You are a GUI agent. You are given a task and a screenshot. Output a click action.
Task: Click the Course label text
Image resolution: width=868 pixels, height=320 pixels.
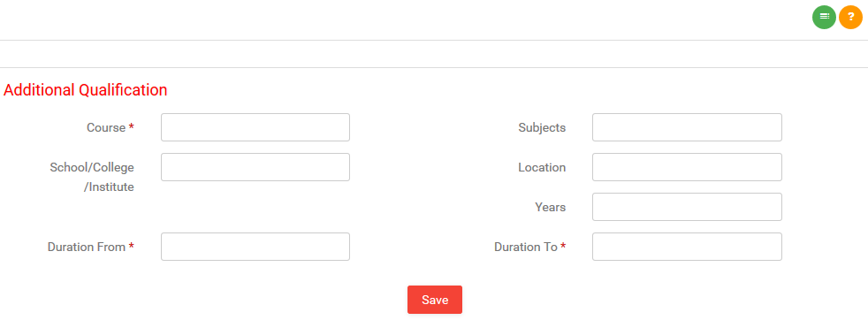106,128
